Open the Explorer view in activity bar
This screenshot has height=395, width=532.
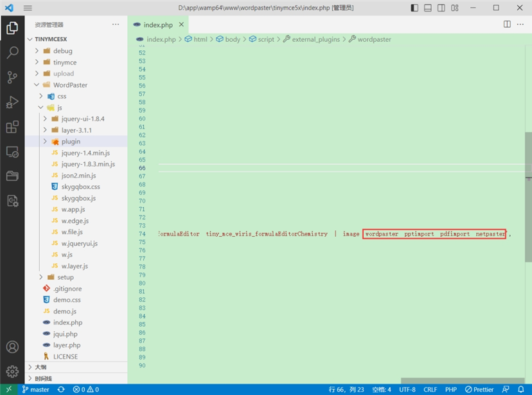pos(12,28)
